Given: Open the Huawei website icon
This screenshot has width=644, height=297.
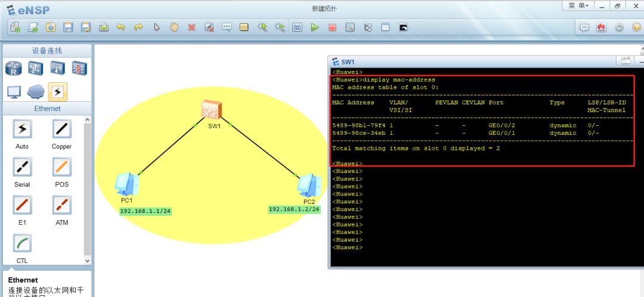Looking at the screenshot, I should click(x=602, y=27).
